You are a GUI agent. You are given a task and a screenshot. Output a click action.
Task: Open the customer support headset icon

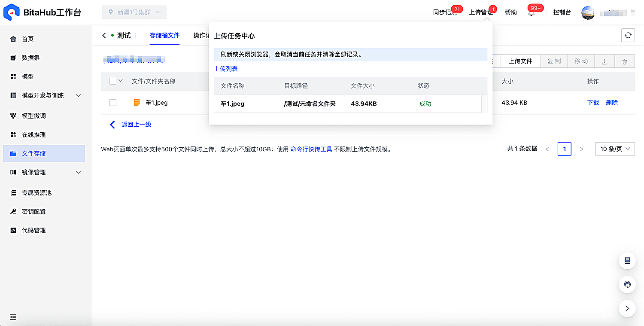(627, 284)
